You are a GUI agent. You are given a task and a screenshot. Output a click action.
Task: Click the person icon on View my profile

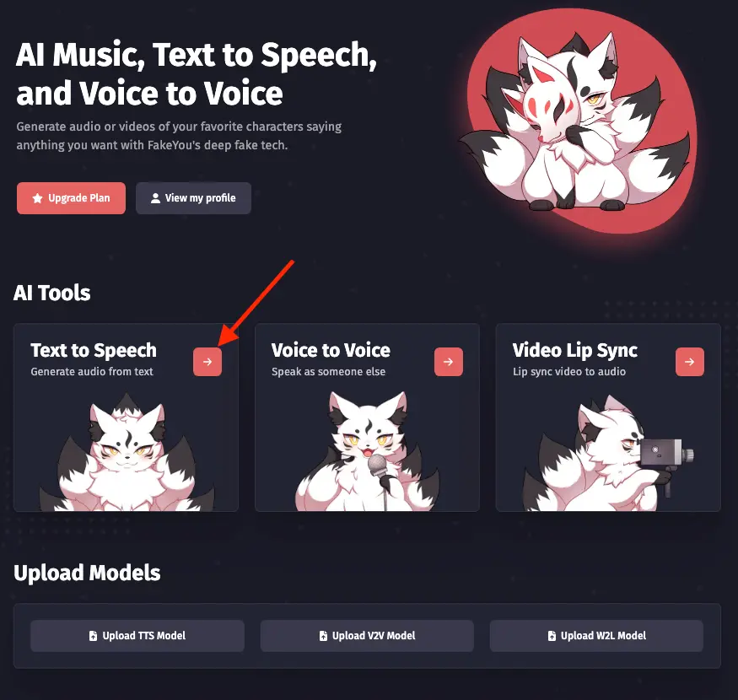pyautogui.click(x=155, y=198)
